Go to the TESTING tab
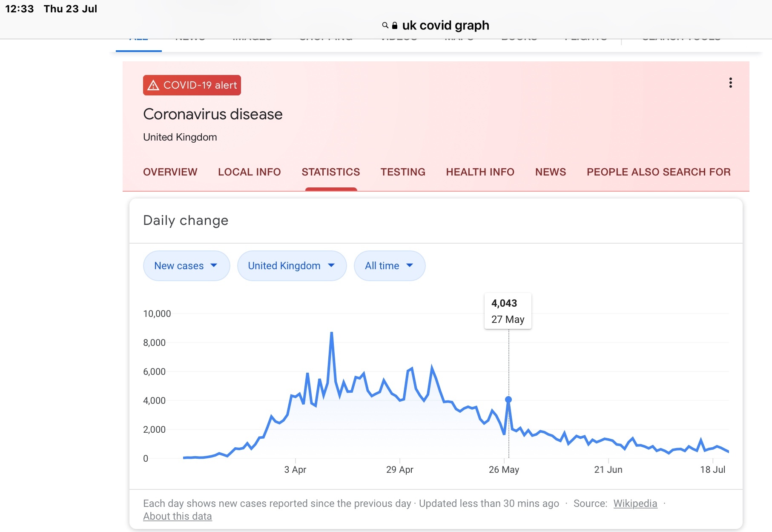 (x=403, y=172)
